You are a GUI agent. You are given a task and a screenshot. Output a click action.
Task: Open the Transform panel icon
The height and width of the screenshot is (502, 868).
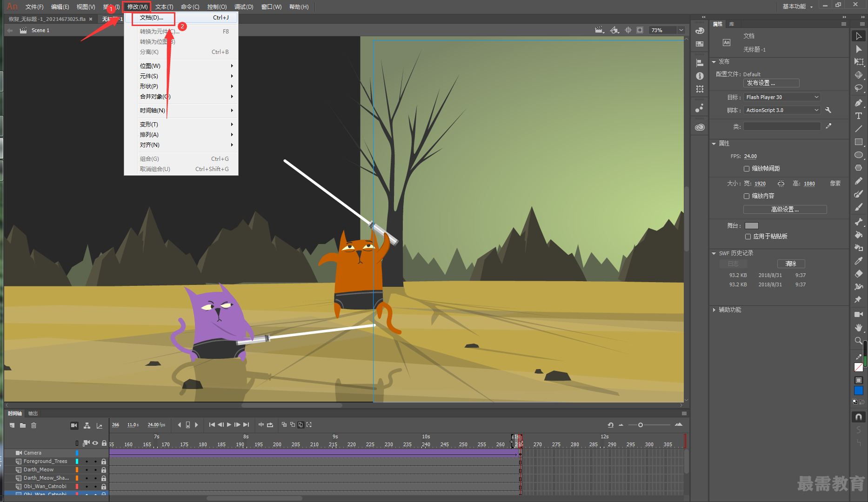(x=700, y=89)
